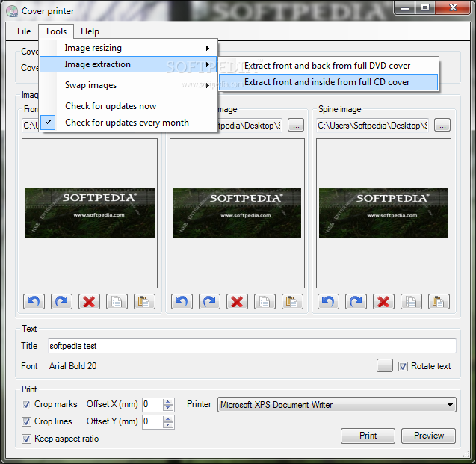Image resolution: width=476 pixels, height=464 pixels.
Task: Click the spine image path field
Action: (372, 126)
